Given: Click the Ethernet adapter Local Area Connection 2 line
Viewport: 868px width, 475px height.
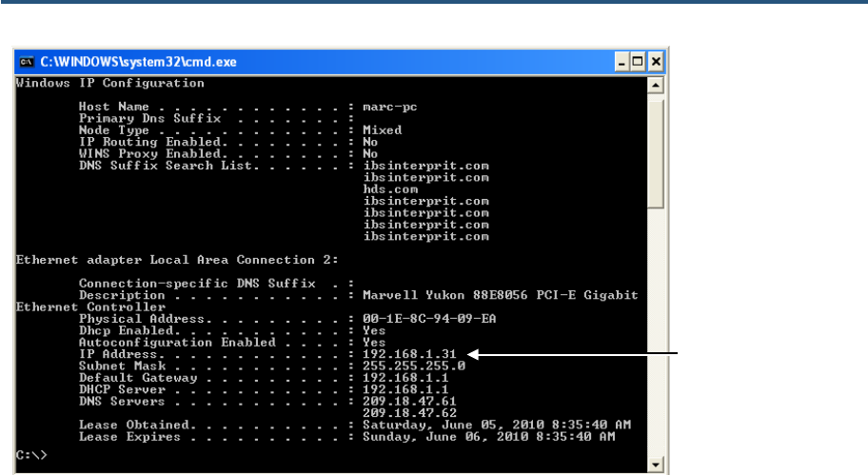Looking at the screenshot, I should 177,260.
